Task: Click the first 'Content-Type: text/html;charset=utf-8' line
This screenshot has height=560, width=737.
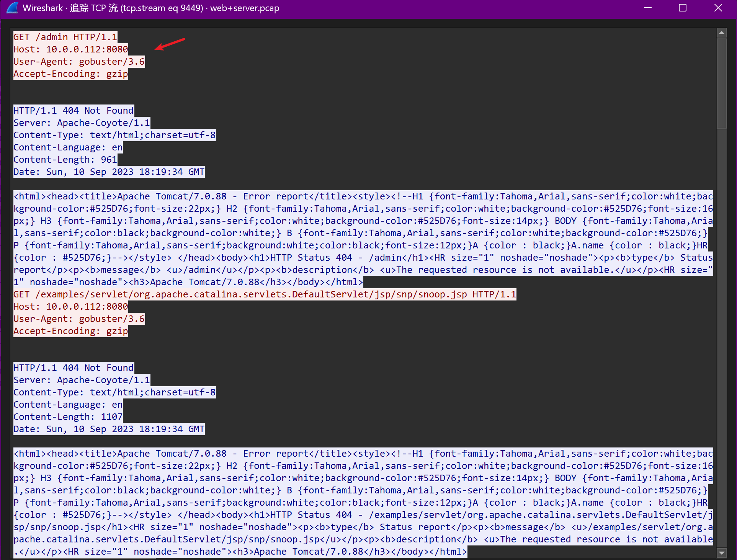Action: [x=114, y=135]
